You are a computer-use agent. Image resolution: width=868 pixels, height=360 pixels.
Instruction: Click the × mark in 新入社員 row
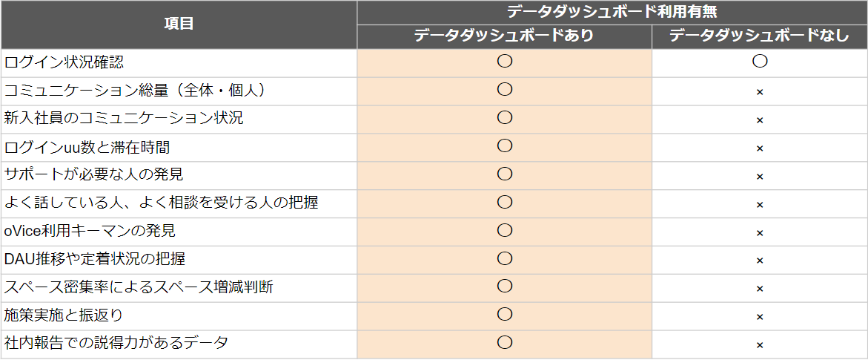click(760, 120)
